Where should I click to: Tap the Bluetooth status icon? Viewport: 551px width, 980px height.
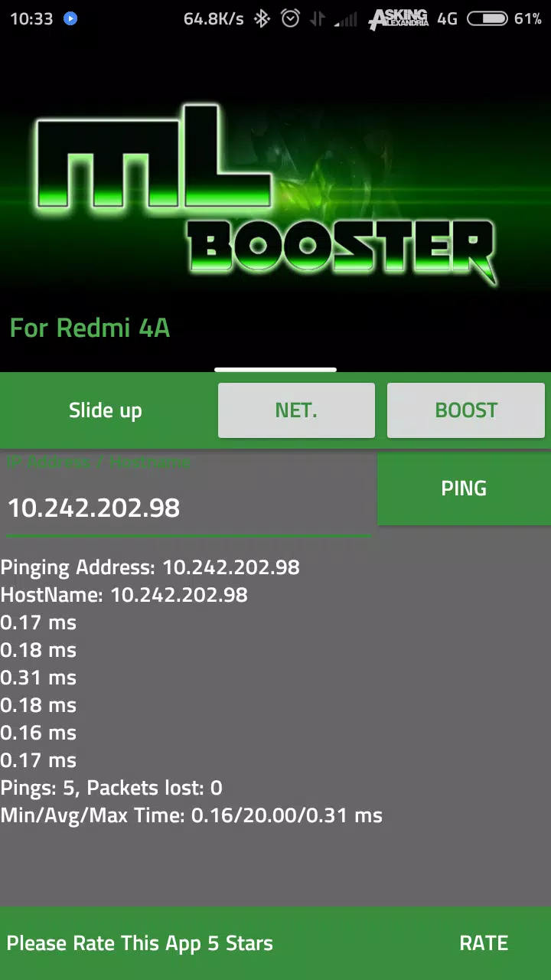[x=262, y=18]
